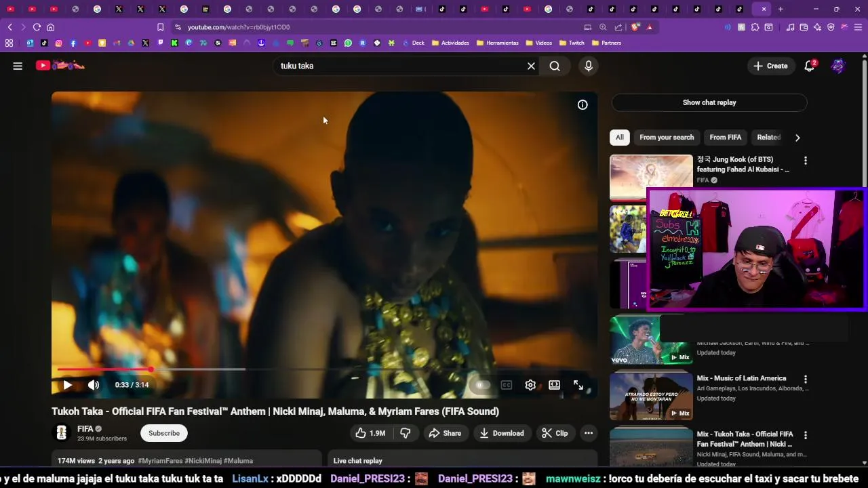Open Instagram bookmark icon
868x488 pixels.
[x=58, y=43]
